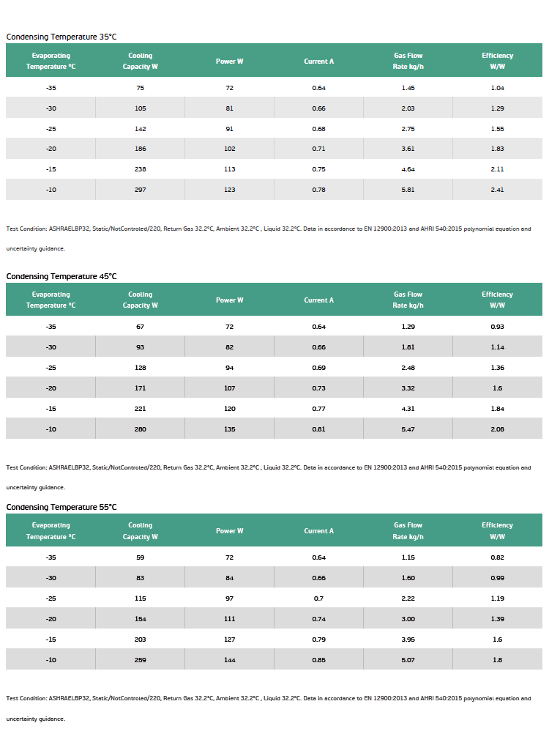
Task: Click gas flow value 5.47 in 45°C table
Action: (x=408, y=429)
